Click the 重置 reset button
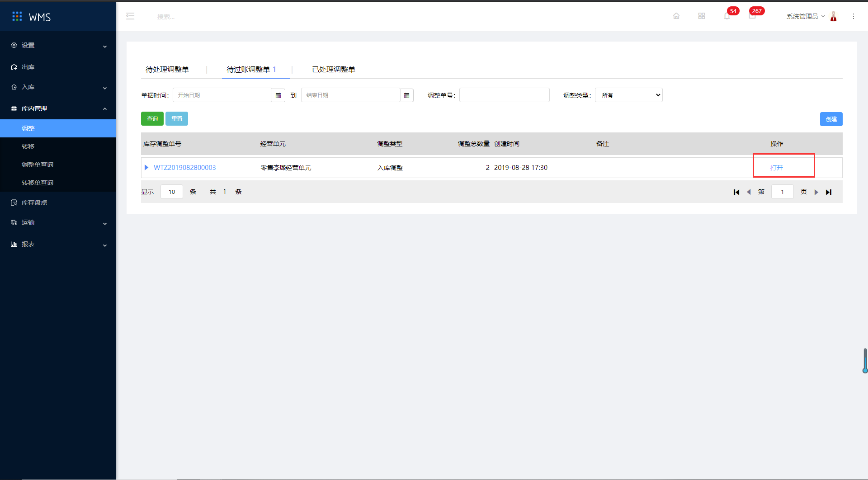 [177, 119]
